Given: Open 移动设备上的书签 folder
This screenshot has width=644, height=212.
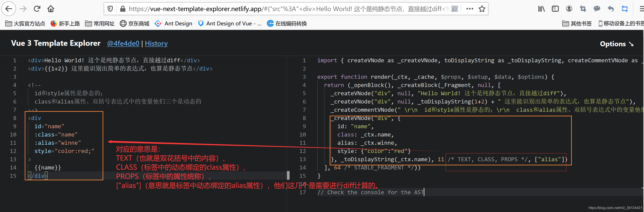Looking at the screenshot, I should (621, 23).
